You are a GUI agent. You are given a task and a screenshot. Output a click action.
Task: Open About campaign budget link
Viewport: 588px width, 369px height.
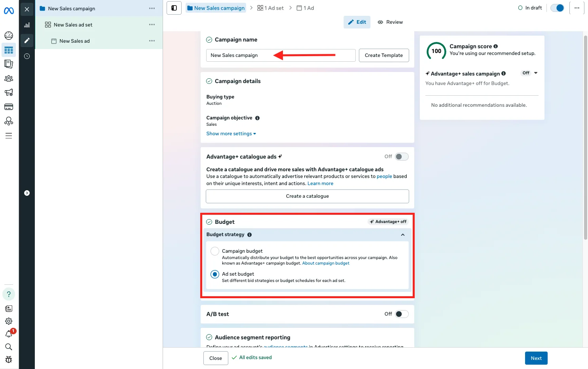(x=326, y=263)
